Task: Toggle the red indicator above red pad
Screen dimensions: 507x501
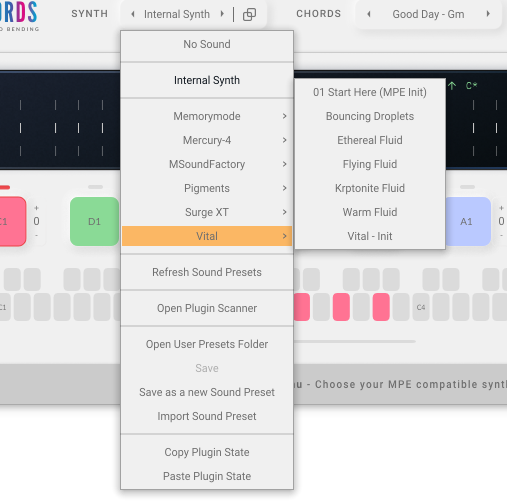Action: coord(5,187)
